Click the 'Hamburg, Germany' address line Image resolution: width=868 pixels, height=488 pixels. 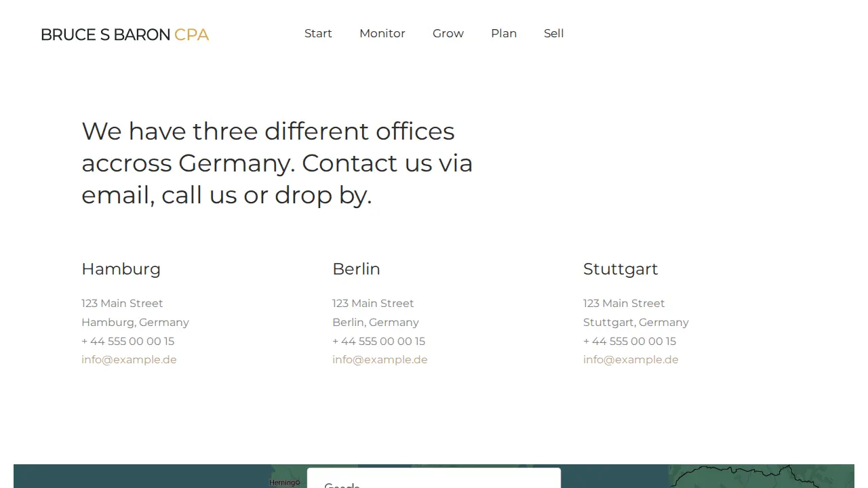point(135,323)
